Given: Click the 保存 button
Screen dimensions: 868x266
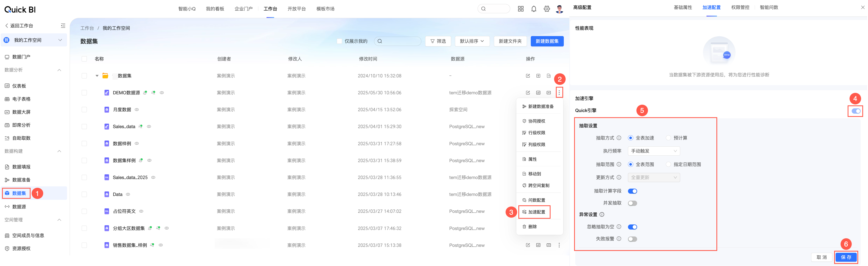Looking at the screenshot, I should tap(846, 257).
